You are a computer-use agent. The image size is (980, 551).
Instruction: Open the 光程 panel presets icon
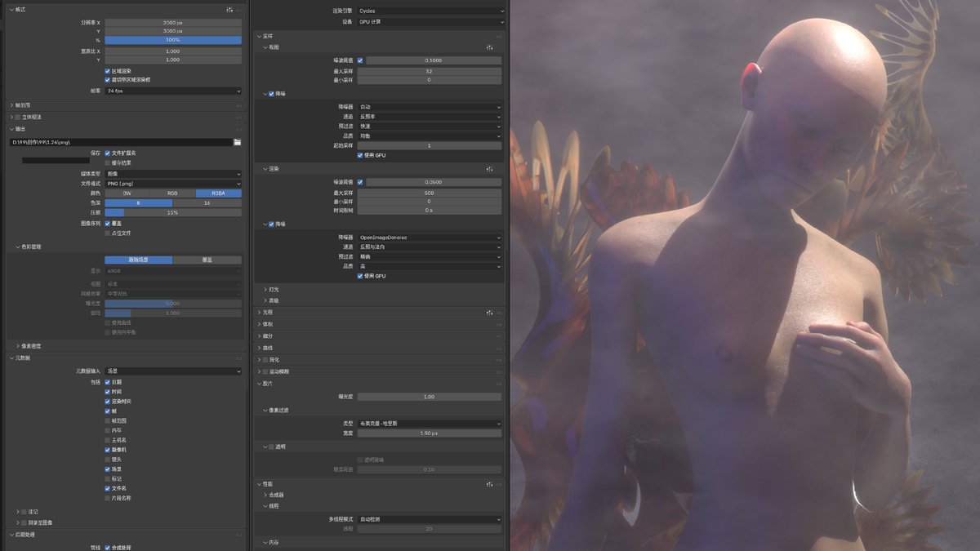click(489, 313)
